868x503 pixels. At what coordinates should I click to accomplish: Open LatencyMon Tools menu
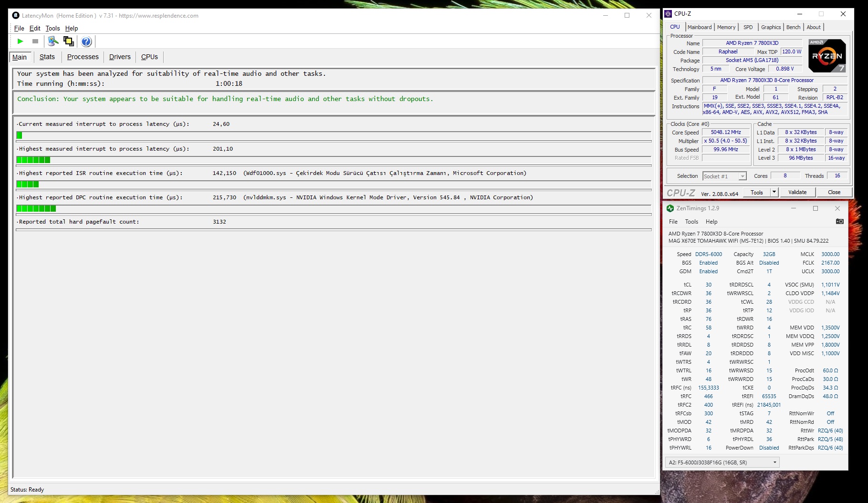coord(52,28)
